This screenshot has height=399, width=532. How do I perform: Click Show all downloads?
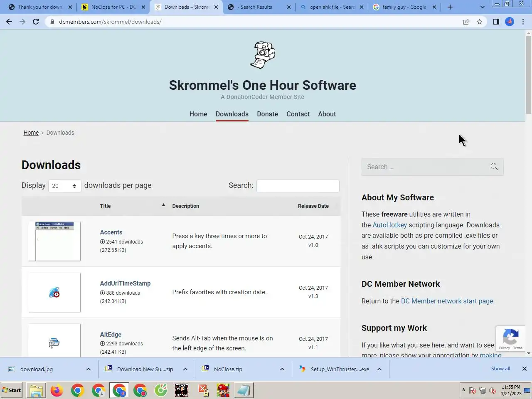500,369
